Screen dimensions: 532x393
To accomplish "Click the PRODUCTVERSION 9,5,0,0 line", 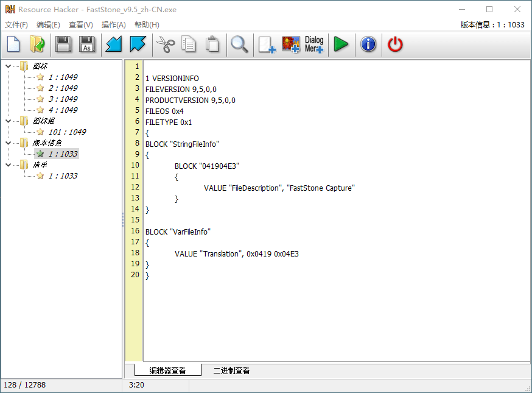I will 191,100.
